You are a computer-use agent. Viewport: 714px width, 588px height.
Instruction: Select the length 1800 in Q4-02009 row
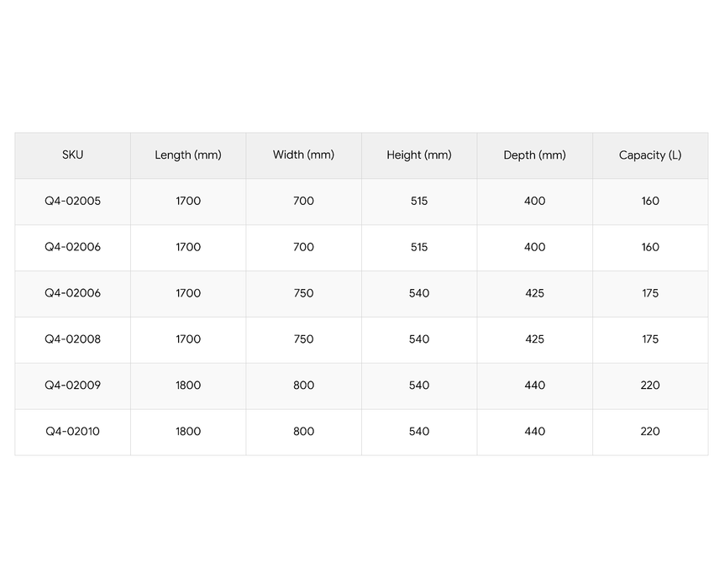coord(188,386)
